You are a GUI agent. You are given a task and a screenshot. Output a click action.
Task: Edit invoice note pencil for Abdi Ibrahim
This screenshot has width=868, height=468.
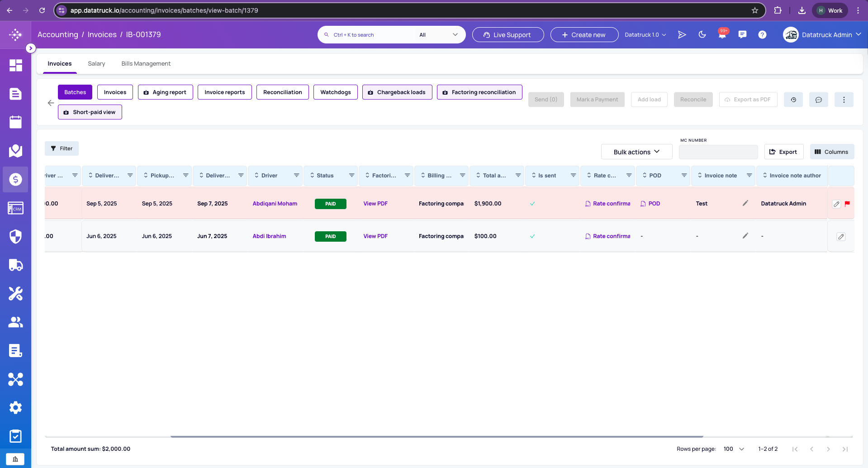[x=745, y=236]
